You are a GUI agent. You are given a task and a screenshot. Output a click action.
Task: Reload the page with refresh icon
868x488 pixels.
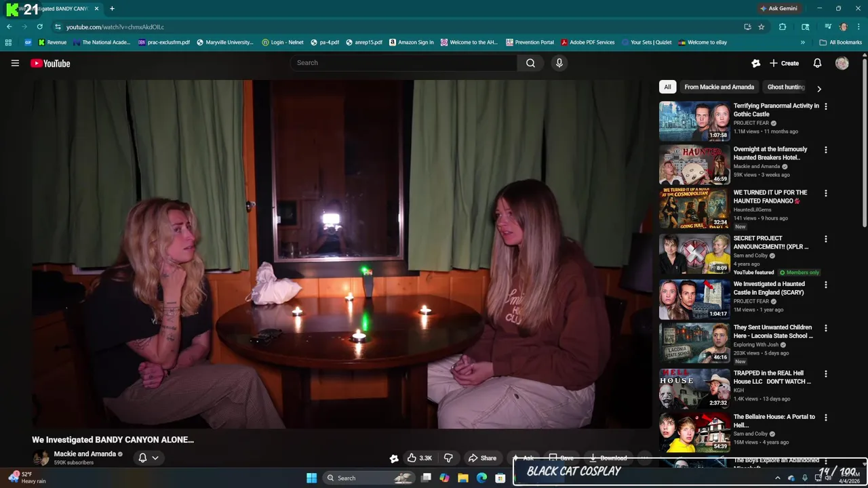(39, 27)
